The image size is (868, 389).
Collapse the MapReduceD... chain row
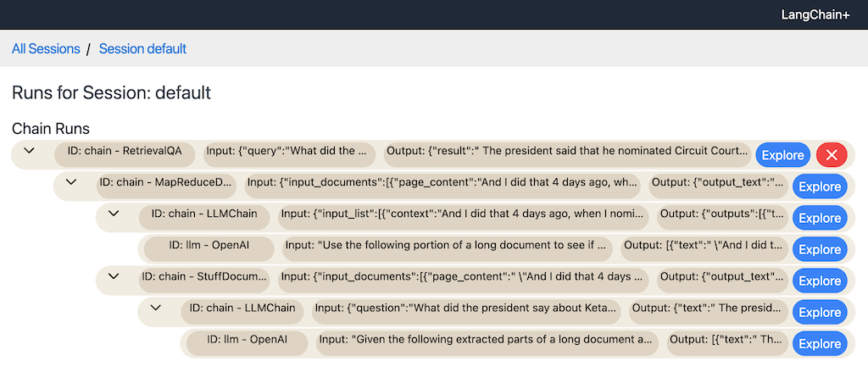[71, 181]
